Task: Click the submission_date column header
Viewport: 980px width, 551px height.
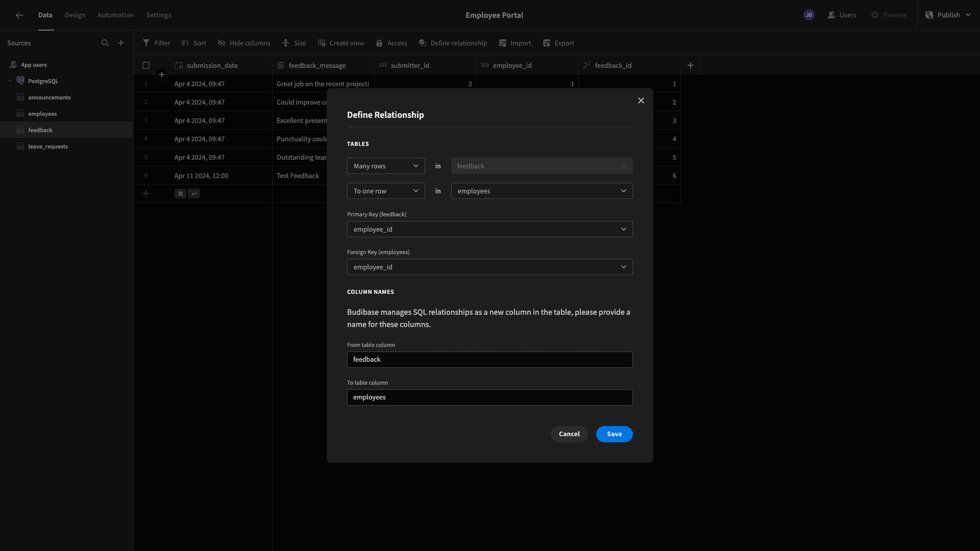Action: pyautogui.click(x=221, y=65)
